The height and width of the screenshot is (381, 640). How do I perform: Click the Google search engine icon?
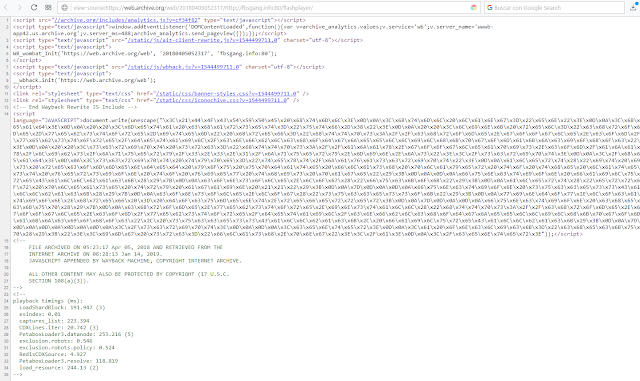(490, 7)
